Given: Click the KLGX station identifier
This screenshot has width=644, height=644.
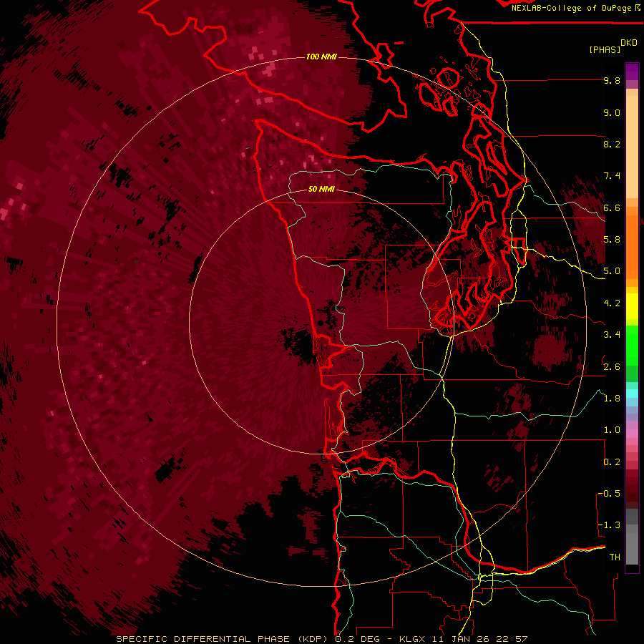Looking at the screenshot, I should pos(412,639).
